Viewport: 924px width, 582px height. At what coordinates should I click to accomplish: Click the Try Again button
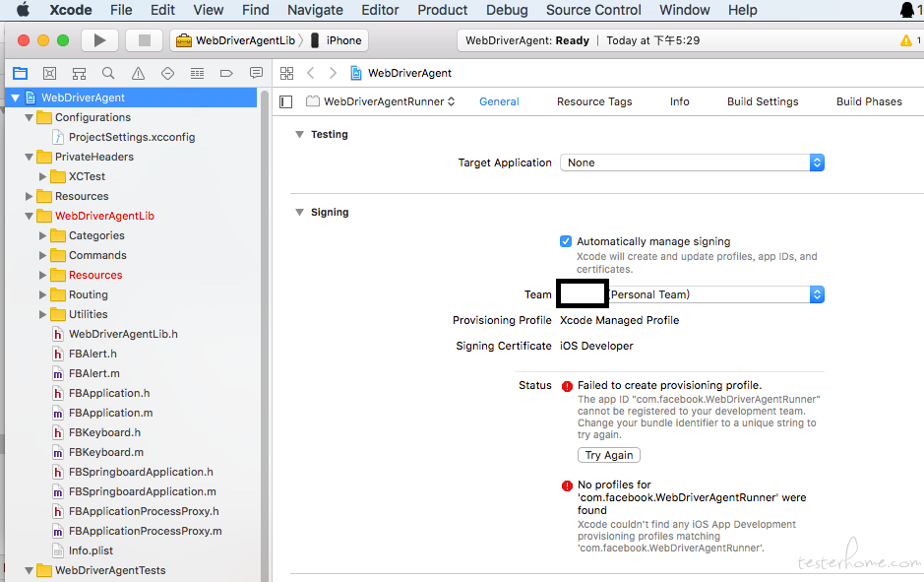tap(608, 455)
